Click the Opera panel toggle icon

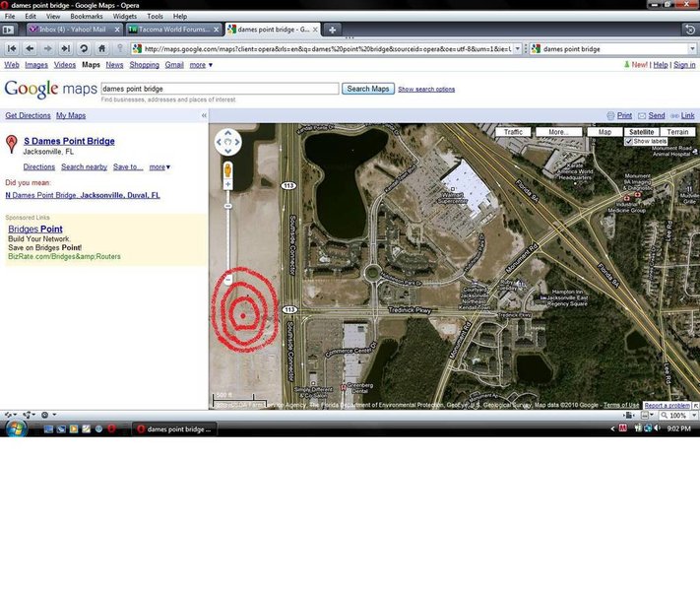click(x=8, y=30)
